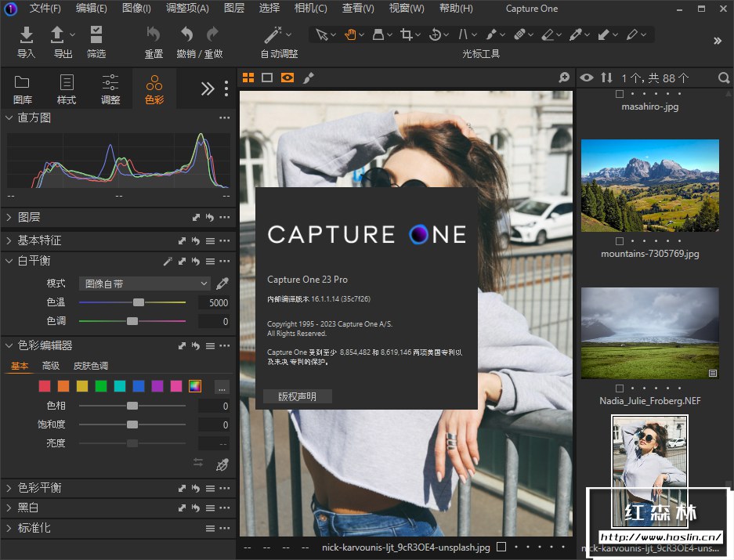This screenshot has height=560, width=734.
Task: Open the white balance mode (模式) dropdown
Action: pos(145,284)
